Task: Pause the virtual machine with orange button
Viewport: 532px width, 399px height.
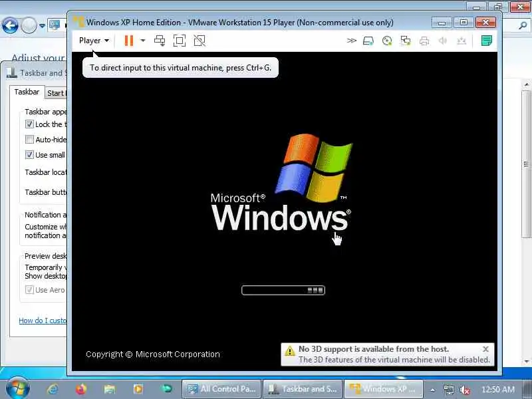Action: 129,41
